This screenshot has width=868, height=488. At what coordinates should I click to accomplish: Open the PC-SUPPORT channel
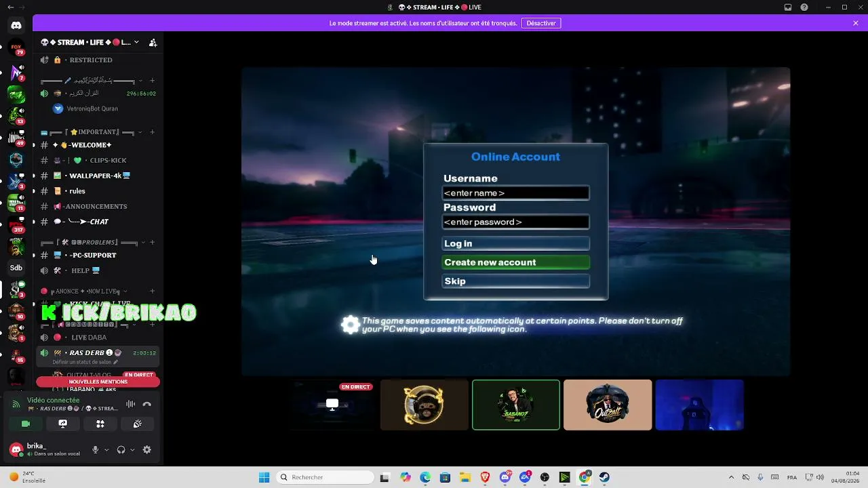pyautogui.click(x=98, y=255)
